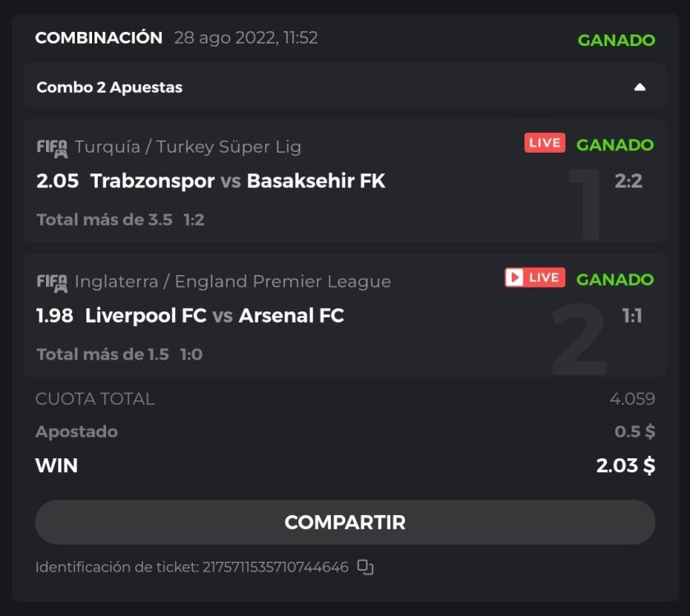This screenshot has width=690, height=616.
Task: Click the WIN amount 2.03 $
Action: tap(625, 466)
